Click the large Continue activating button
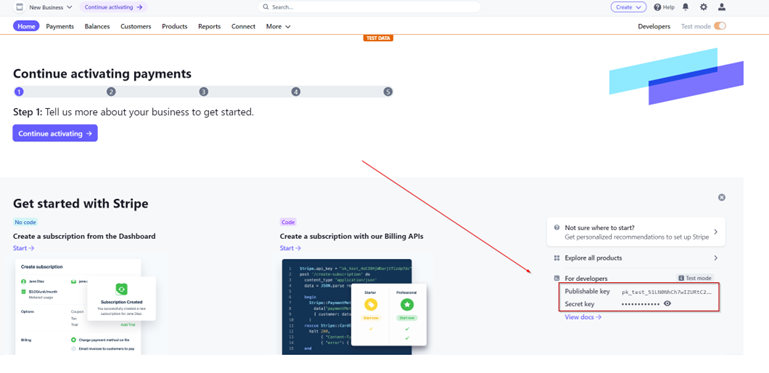The width and height of the screenshot is (769, 373). click(55, 133)
